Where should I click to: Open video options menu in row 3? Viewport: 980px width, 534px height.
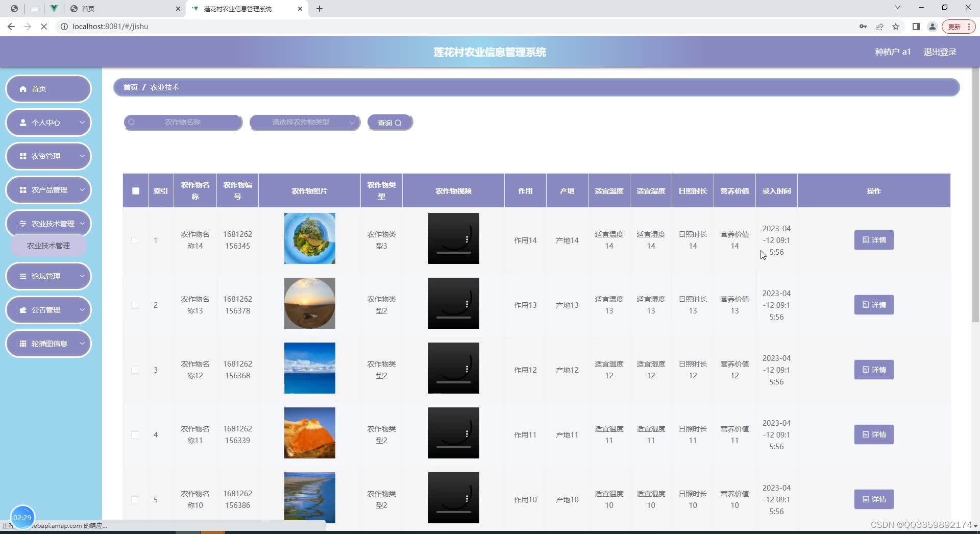coord(467,369)
